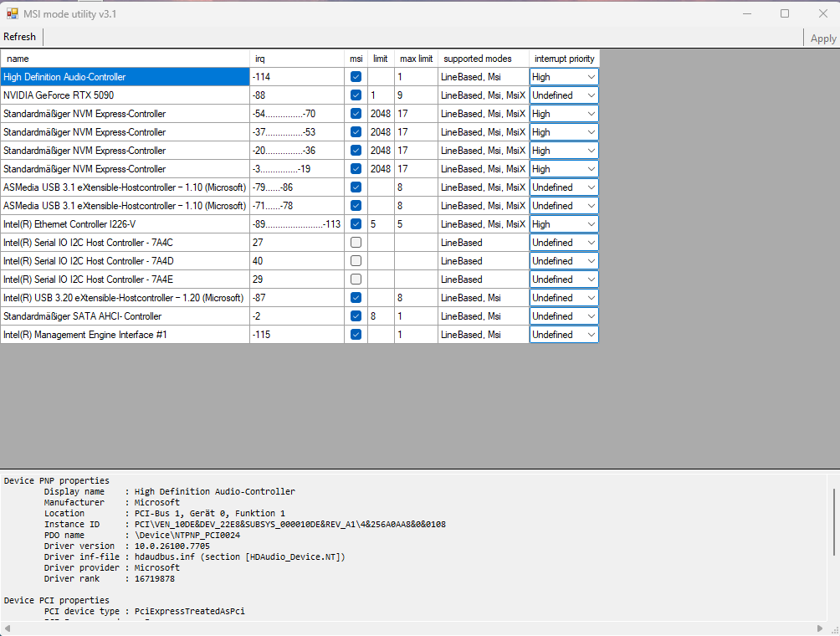Click the supported modes column header
Viewport: 840px width, 636px height.
click(484, 59)
